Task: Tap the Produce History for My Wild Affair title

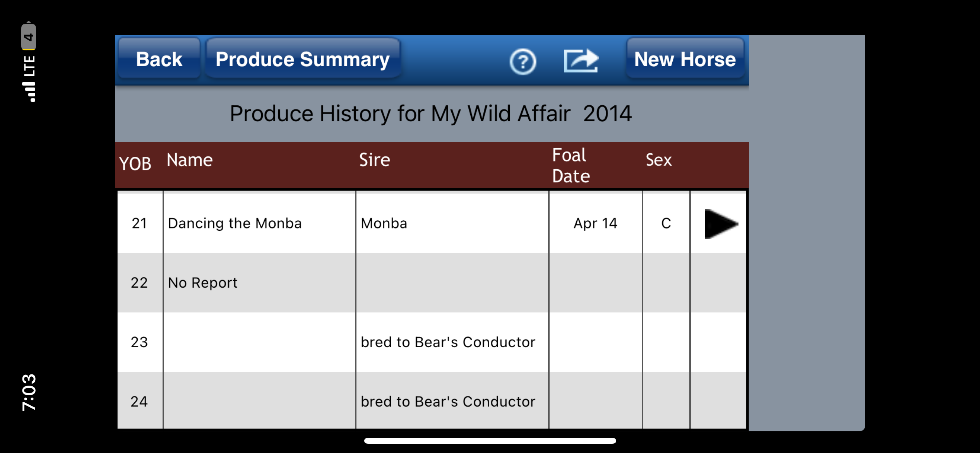Action: tap(431, 113)
